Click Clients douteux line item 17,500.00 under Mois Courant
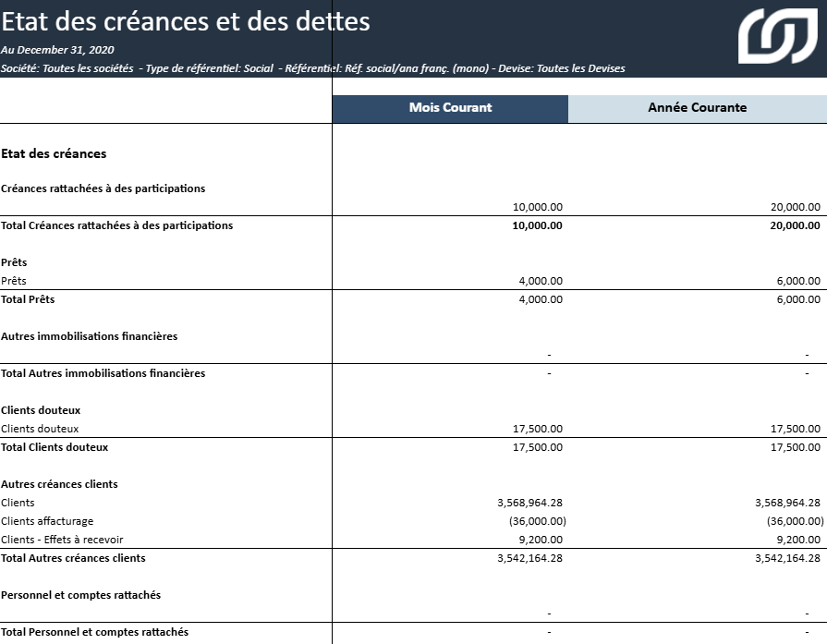 538,429
